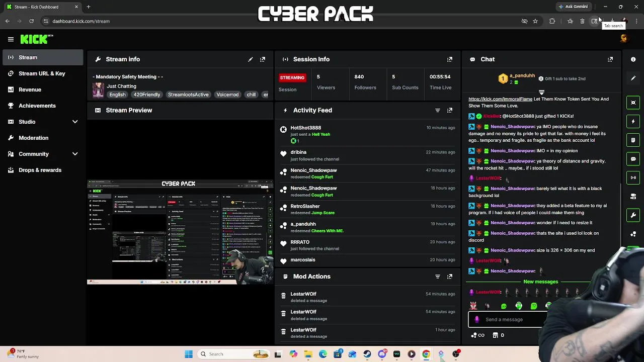The width and height of the screenshot is (644, 362).
Task: Open Drops & rewards page
Action: (42, 170)
